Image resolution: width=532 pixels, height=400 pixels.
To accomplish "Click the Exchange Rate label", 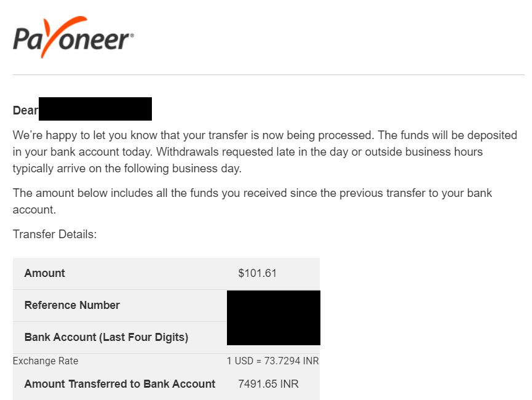I will 46,361.
